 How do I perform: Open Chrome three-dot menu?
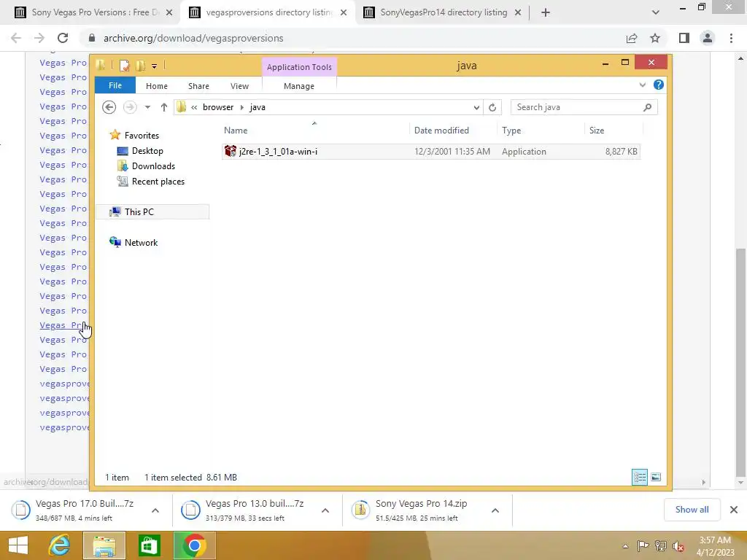click(731, 38)
